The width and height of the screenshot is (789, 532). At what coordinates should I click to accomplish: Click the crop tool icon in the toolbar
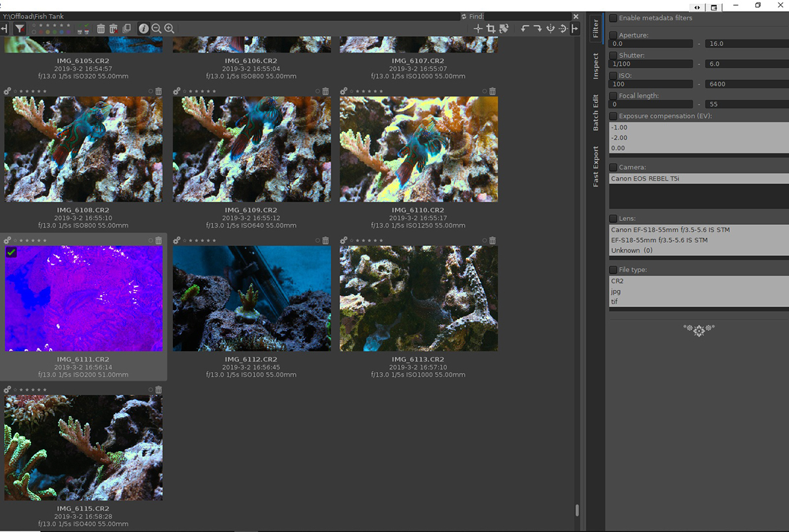point(490,28)
